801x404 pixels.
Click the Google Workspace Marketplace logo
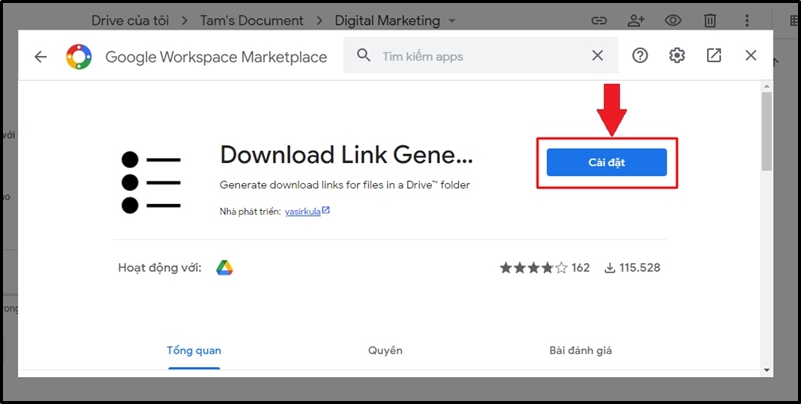coord(79,57)
